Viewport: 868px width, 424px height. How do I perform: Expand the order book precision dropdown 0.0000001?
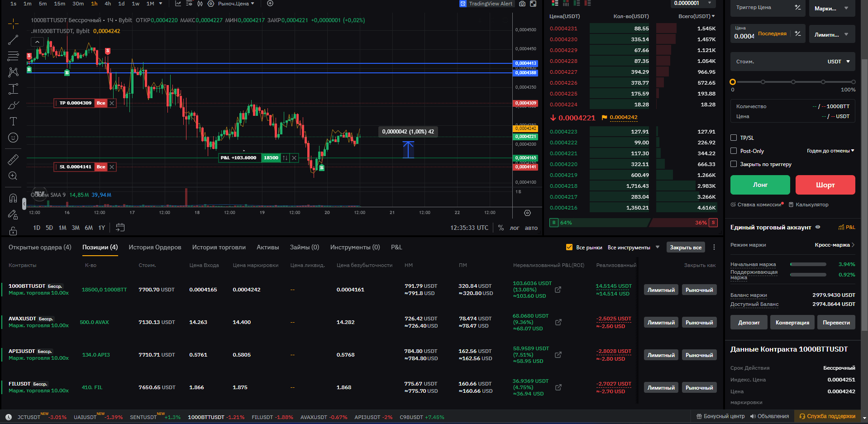[692, 3]
